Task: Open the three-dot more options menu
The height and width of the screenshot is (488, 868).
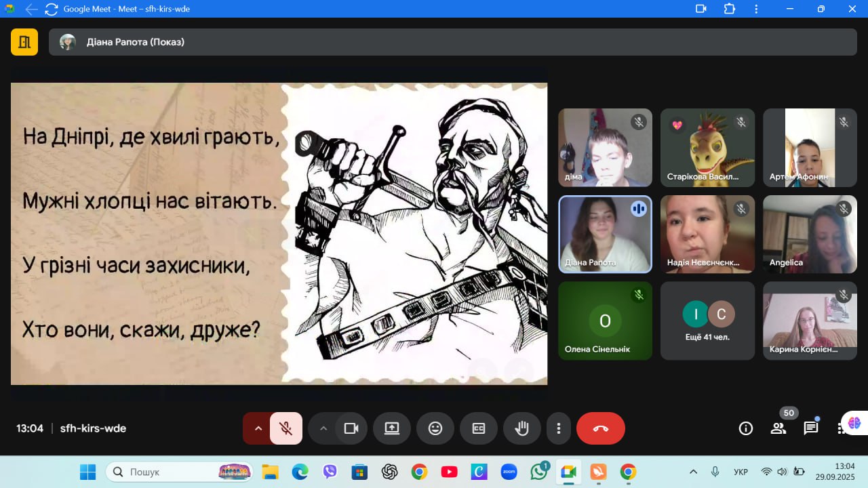Action: [x=559, y=428]
